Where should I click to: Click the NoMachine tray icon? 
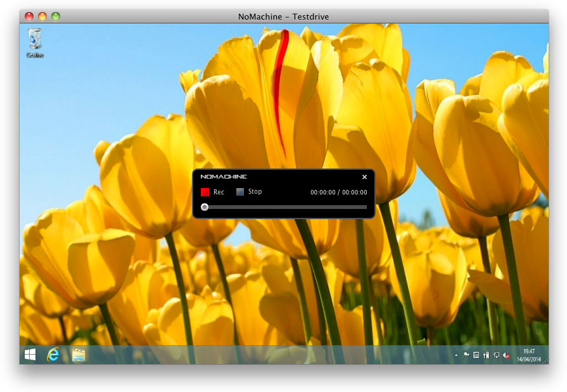(476, 355)
